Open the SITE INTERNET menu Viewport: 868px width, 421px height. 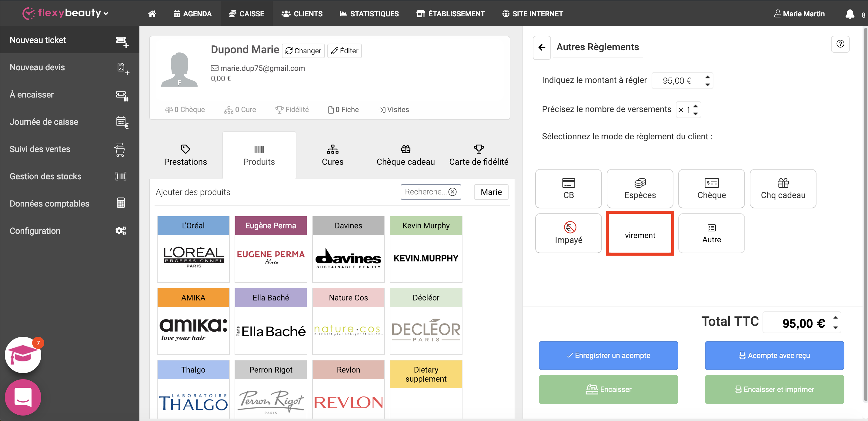[532, 14]
